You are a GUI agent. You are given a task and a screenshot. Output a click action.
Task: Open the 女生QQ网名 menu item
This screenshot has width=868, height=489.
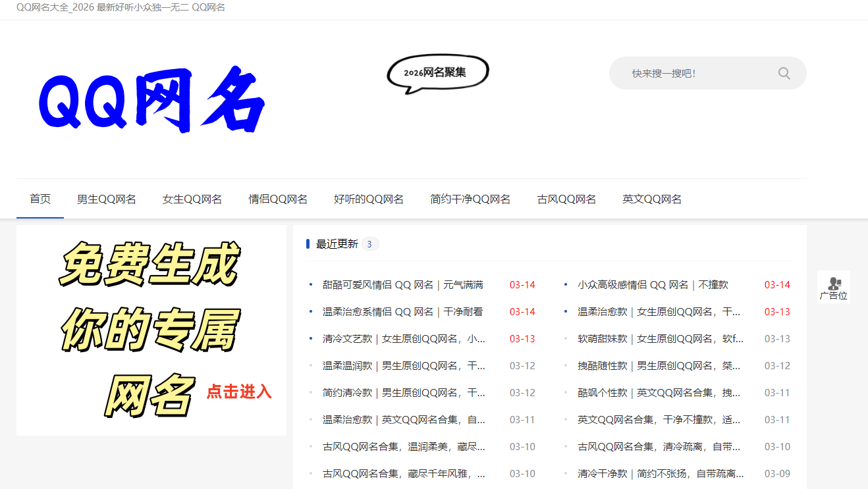pos(192,199)
